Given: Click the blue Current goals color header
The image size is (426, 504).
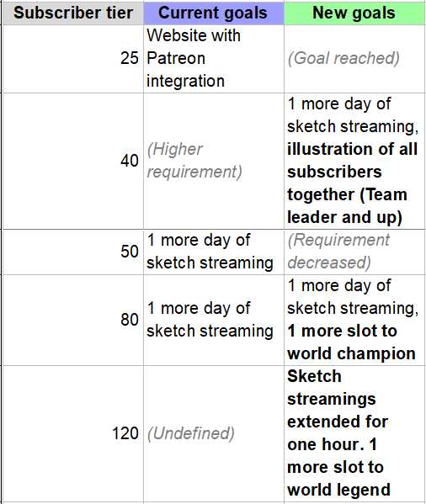Looking at the screenshot, I should 214,13.
